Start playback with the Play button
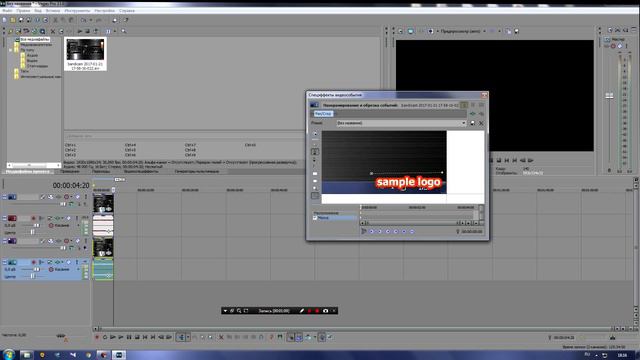The image size is (640, 360). 121,337
